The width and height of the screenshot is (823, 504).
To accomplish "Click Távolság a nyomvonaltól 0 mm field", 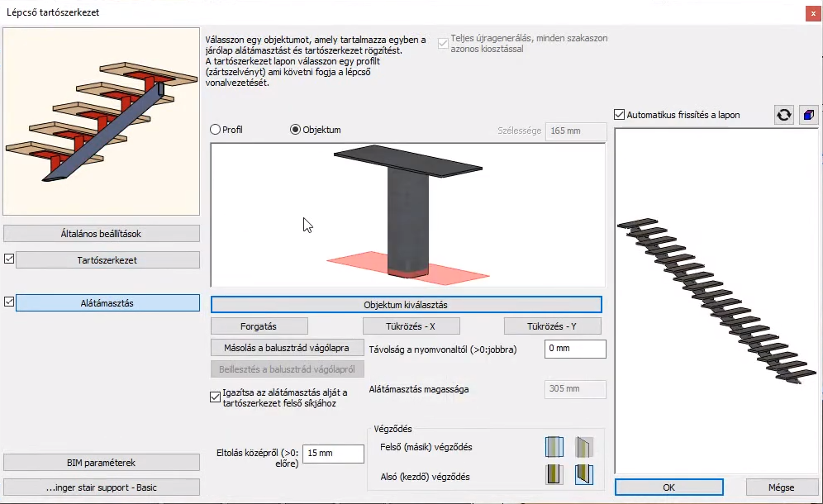I will pyautogui.click(x=575, y=349).
